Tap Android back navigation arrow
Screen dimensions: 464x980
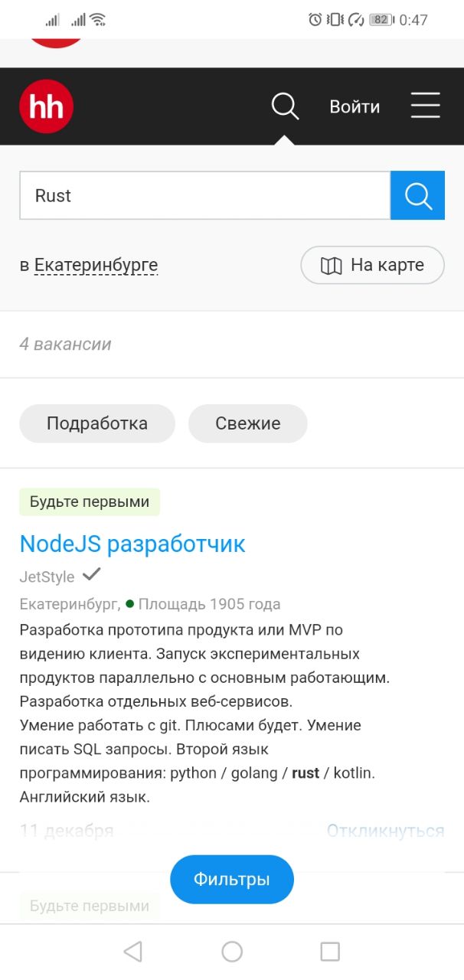tap(132, 951)
